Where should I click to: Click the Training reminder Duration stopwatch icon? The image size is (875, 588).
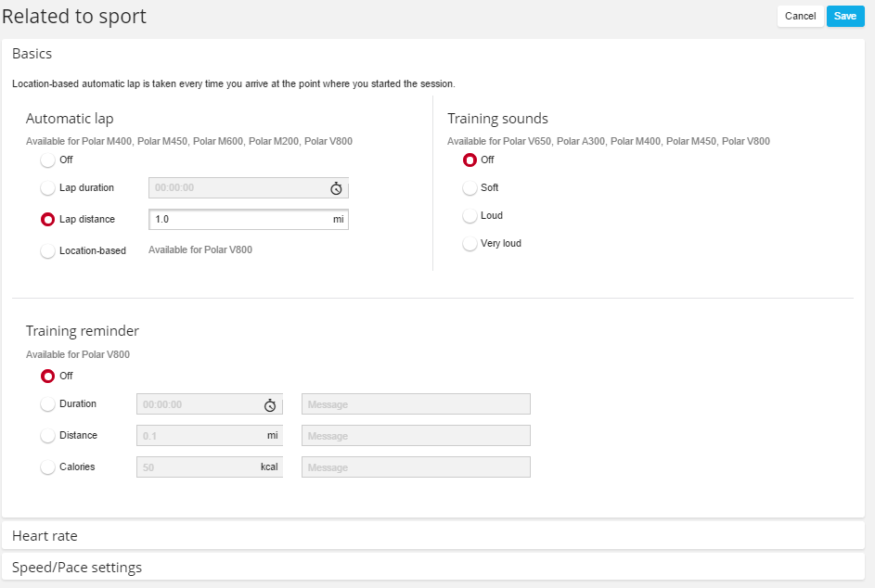pyautogui.click(x=270, y=404)
